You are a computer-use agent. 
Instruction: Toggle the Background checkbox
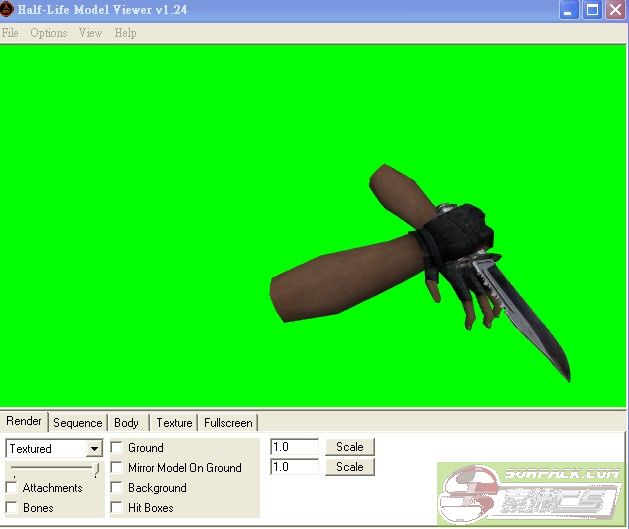point(117,488)
